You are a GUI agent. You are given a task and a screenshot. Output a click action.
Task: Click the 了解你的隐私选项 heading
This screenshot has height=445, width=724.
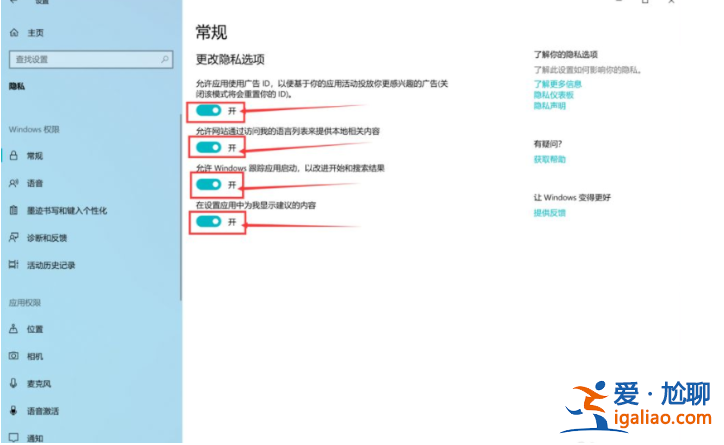coord(566,54)
